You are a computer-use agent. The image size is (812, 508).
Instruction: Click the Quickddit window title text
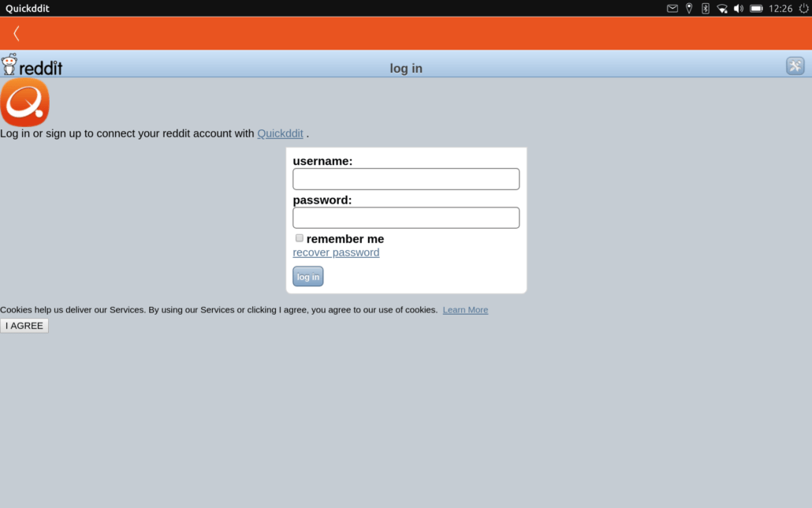[28, 9]
